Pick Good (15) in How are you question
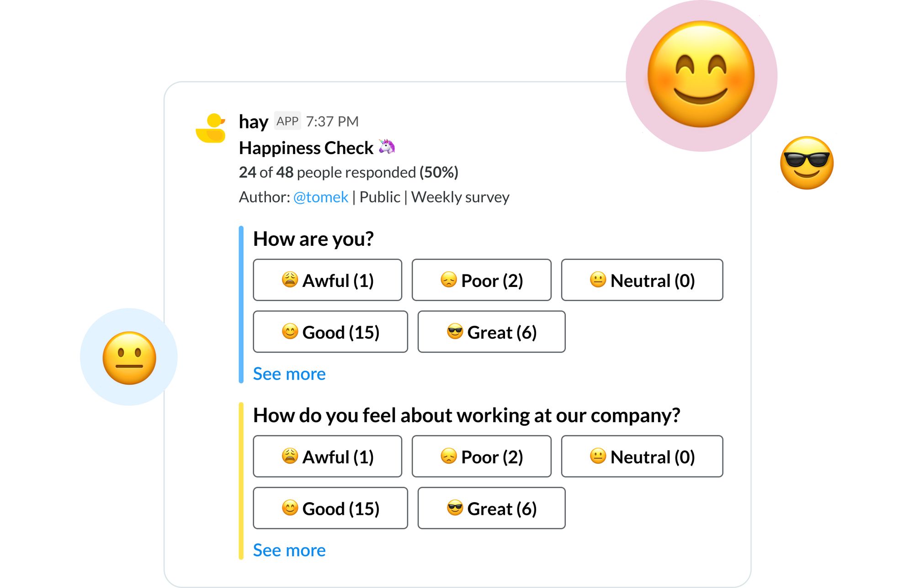 [x=330, y=332]
